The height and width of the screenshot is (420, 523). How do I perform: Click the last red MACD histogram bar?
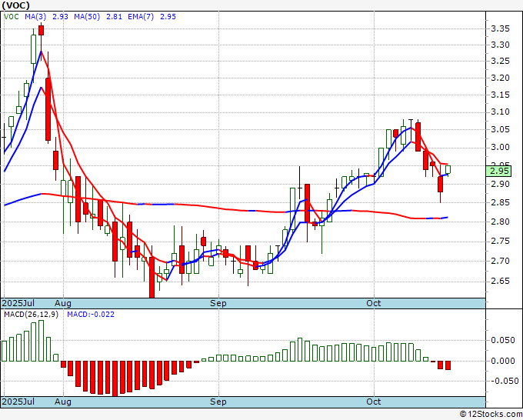448,365
